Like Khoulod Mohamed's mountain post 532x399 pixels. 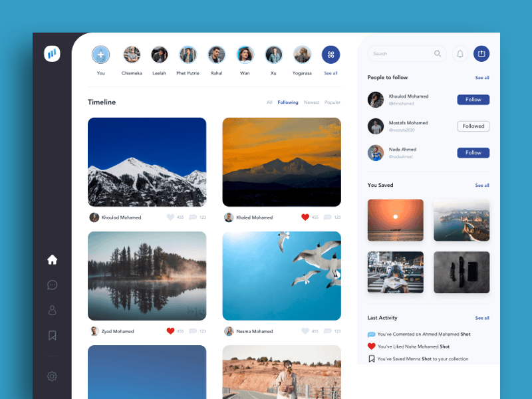(x=170, y=217)
